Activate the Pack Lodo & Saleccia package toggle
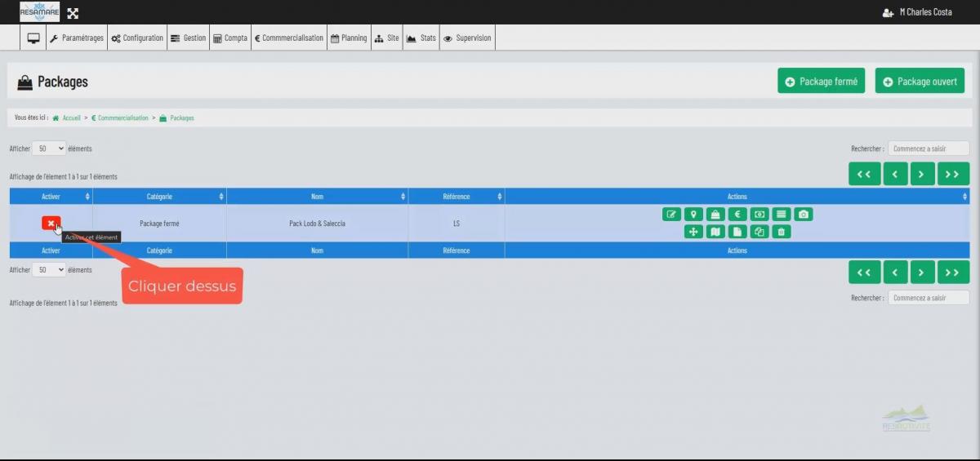The image size is (980, 461). [x=51, y=224]
